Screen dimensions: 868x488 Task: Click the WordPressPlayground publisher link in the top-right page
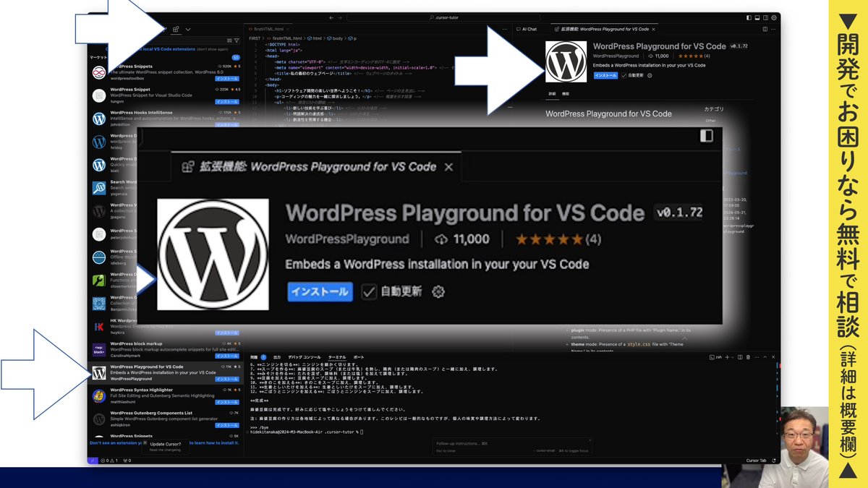(616, 56)
